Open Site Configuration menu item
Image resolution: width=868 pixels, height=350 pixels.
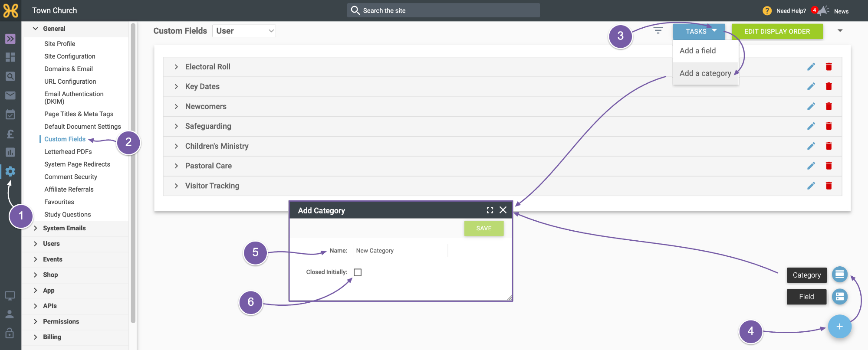(x=70, y=56)
